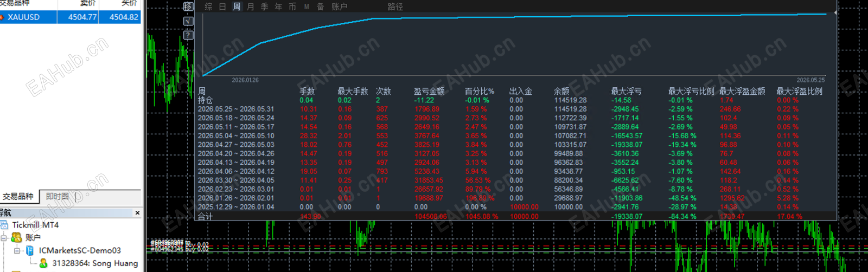
Task: Click the 移 move button on the chart
Action: coord(188,7)
